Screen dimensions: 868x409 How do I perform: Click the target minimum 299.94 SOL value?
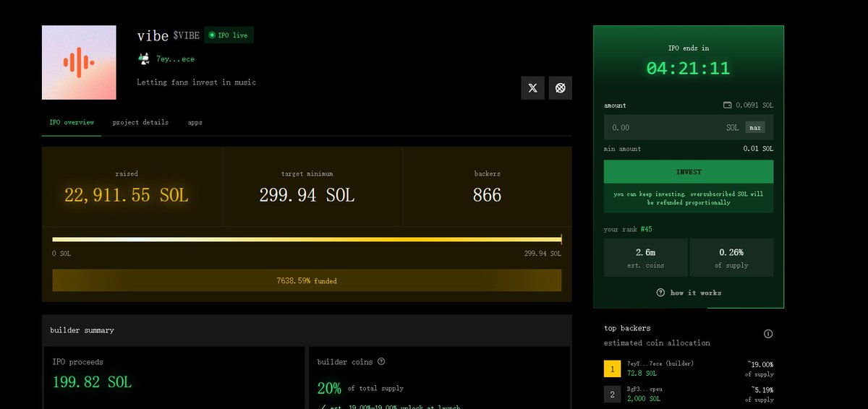pos(307,195)
